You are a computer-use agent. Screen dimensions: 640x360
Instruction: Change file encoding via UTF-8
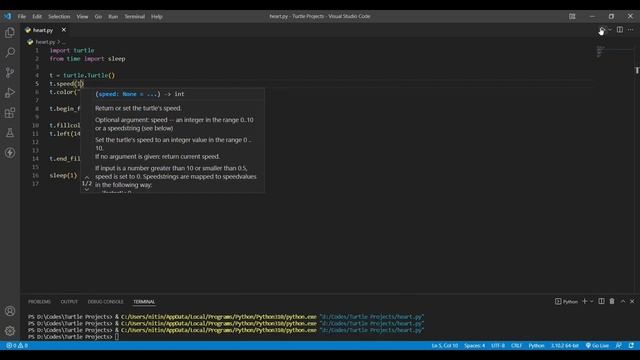(498, 345)
